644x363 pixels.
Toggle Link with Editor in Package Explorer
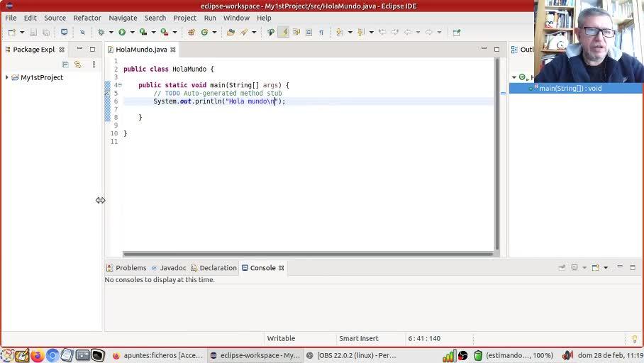click(x=77, y=65)
